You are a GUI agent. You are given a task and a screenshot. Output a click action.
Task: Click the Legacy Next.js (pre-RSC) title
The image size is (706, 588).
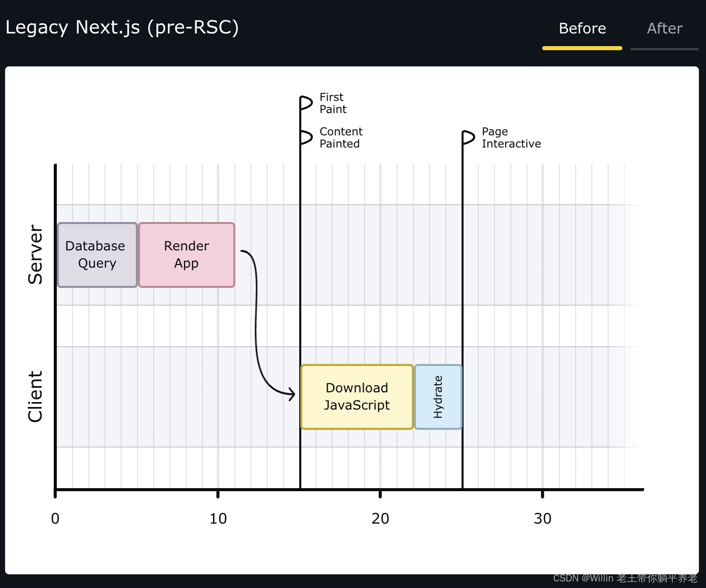122,27
